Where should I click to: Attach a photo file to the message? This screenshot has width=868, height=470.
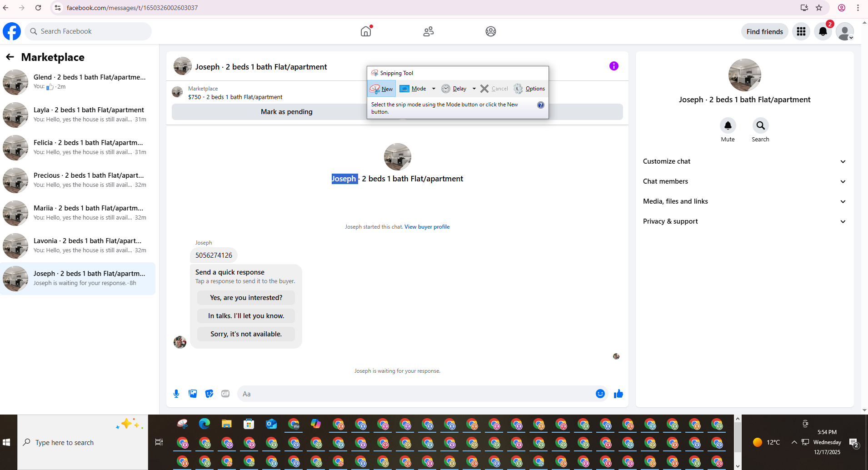click(193, 394)
